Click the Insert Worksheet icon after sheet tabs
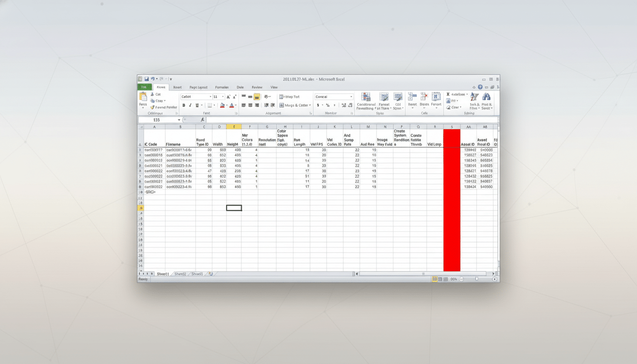 click(210, 273)
